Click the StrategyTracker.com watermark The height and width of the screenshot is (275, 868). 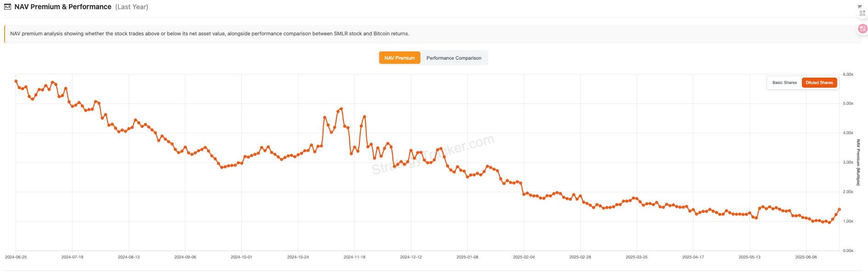(x=433, y=155)
